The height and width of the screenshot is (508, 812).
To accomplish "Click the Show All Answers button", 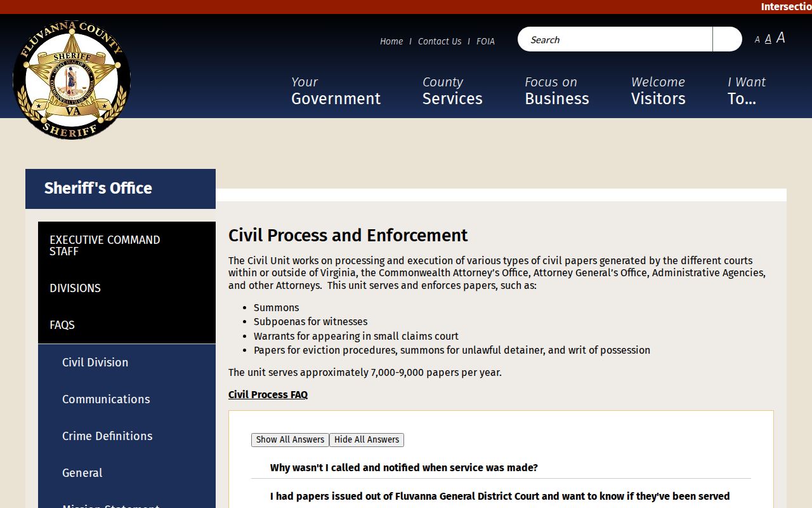I will pos(290,439).
